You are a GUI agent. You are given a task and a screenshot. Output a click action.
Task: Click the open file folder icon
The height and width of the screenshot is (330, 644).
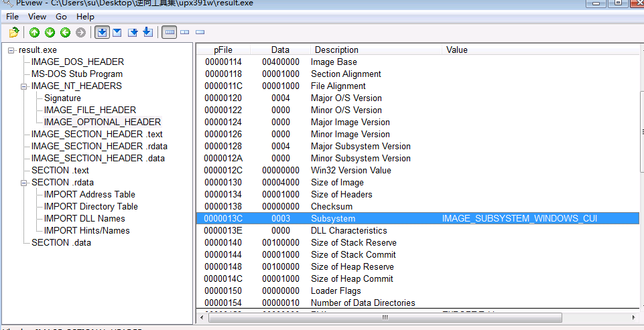pos(13,32)
